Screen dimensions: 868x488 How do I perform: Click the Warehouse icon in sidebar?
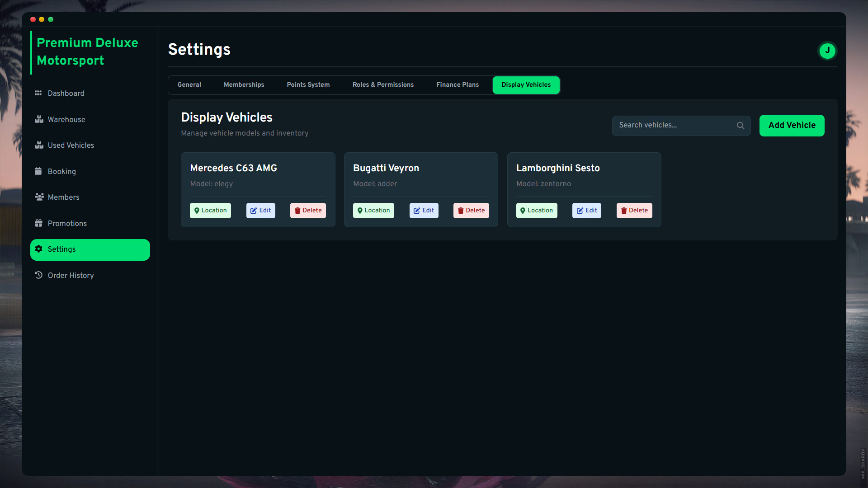tap(39, 119)
